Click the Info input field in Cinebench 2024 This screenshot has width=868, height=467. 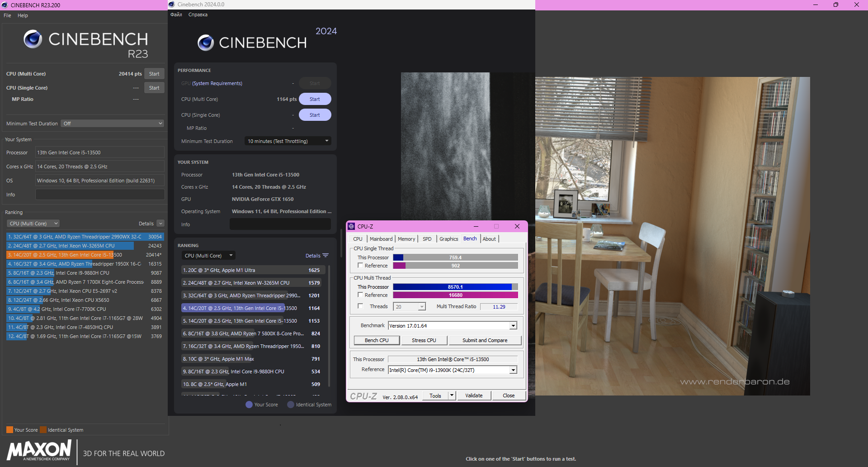[280, 224]
